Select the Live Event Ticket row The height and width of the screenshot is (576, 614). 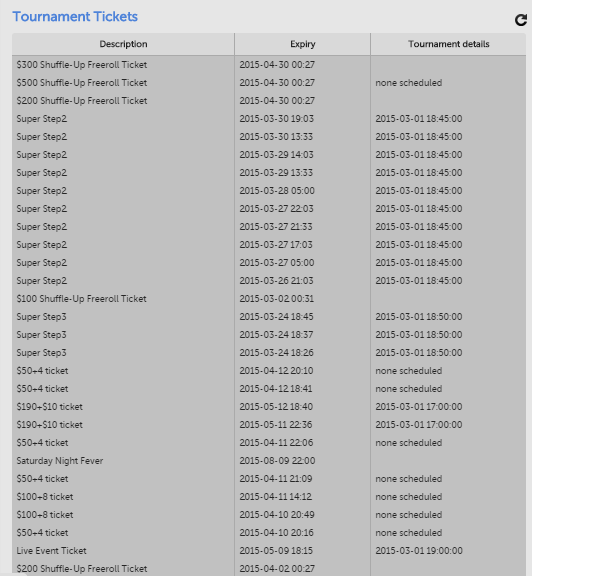coord(269,551)
